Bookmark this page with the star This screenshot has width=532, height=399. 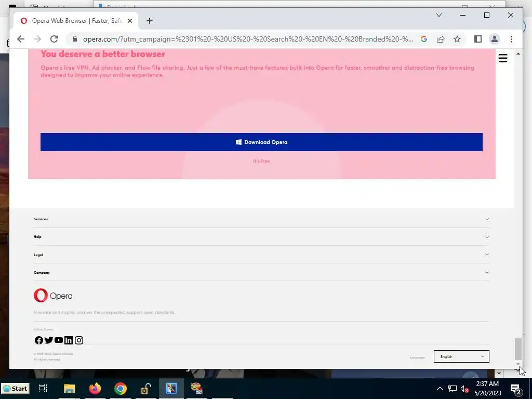pos(457,39)
